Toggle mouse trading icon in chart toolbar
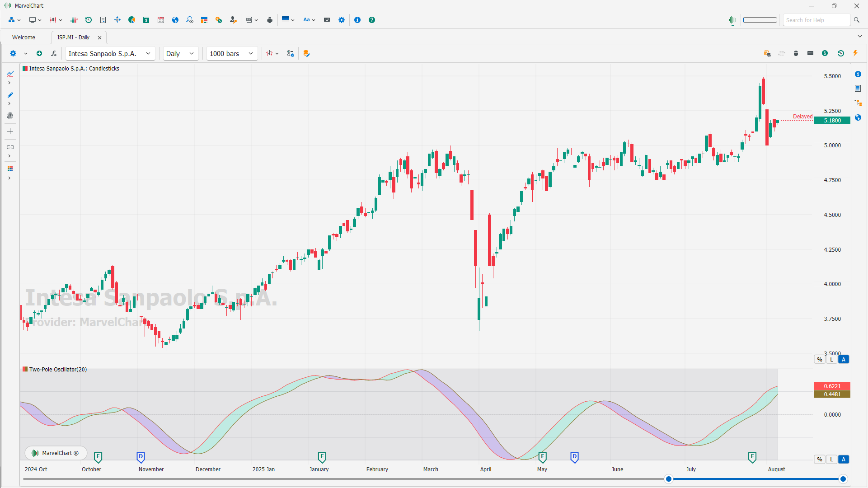868x488 pixels. [796, 53]
